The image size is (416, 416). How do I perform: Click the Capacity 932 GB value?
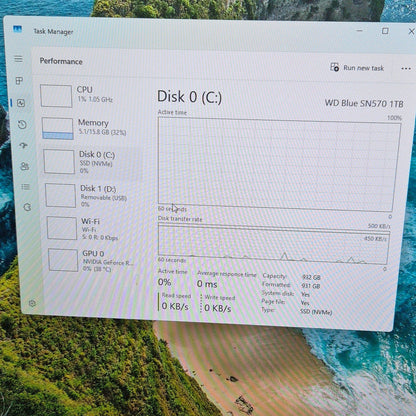(x=311, y=277)
